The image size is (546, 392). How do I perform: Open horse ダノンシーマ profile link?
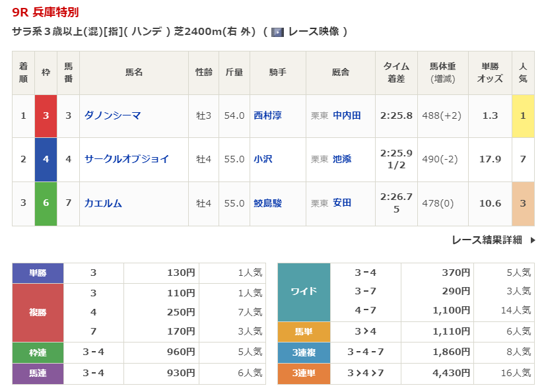click(112, 115)
